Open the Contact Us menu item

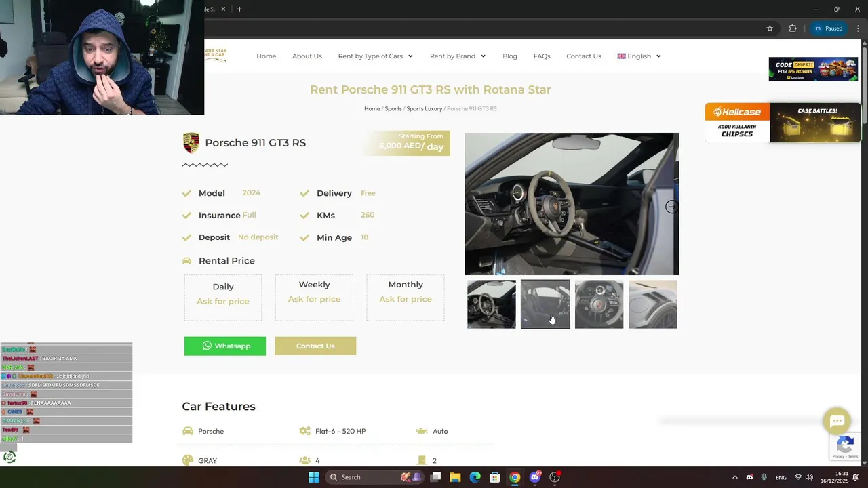(584, 56)
